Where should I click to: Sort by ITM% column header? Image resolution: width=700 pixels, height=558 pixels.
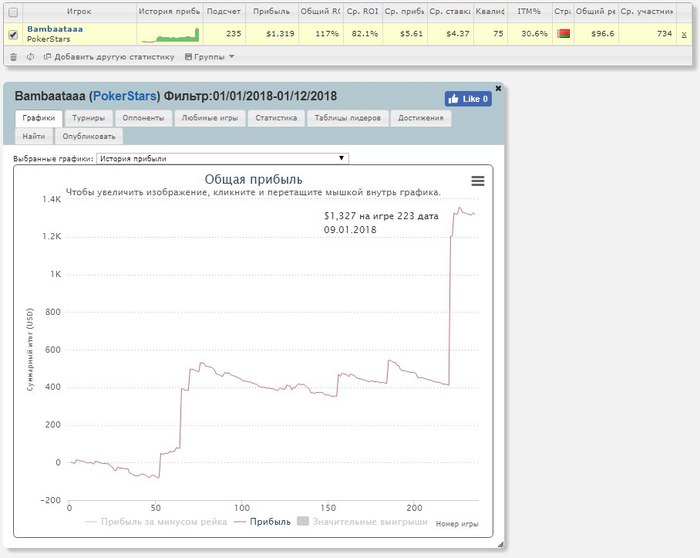tap(529, 12)
